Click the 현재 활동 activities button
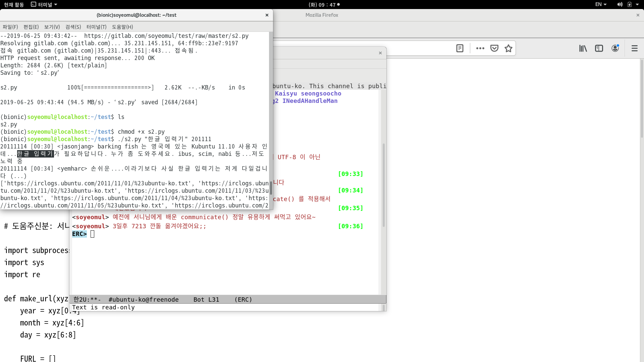644x362 pixels. [x=13, y=4]
